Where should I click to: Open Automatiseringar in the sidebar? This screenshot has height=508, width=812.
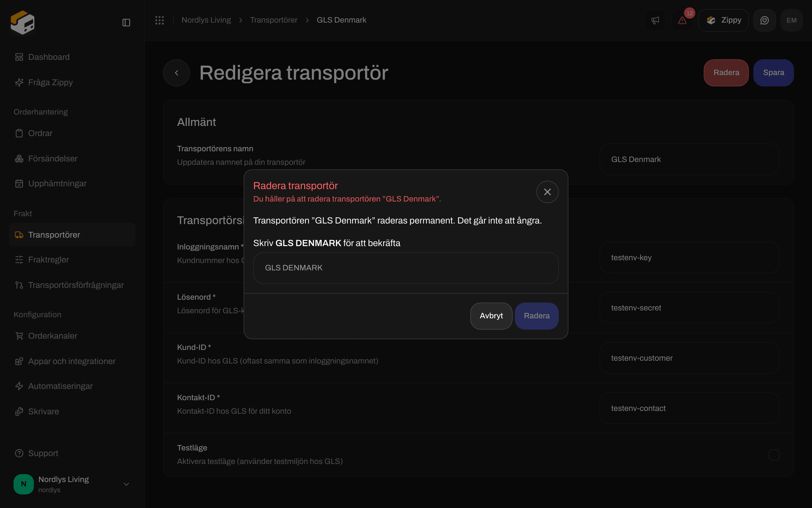click(x=72, y=386)
